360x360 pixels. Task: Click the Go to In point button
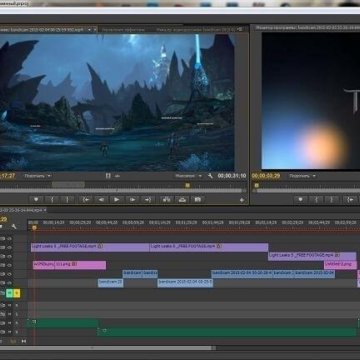click(86, 200)
